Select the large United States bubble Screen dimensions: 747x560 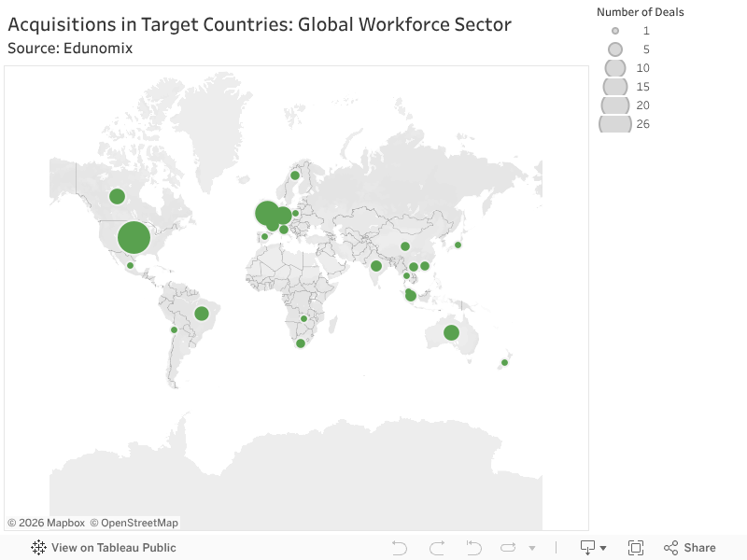pyautogui.click(x=134, y=237)
